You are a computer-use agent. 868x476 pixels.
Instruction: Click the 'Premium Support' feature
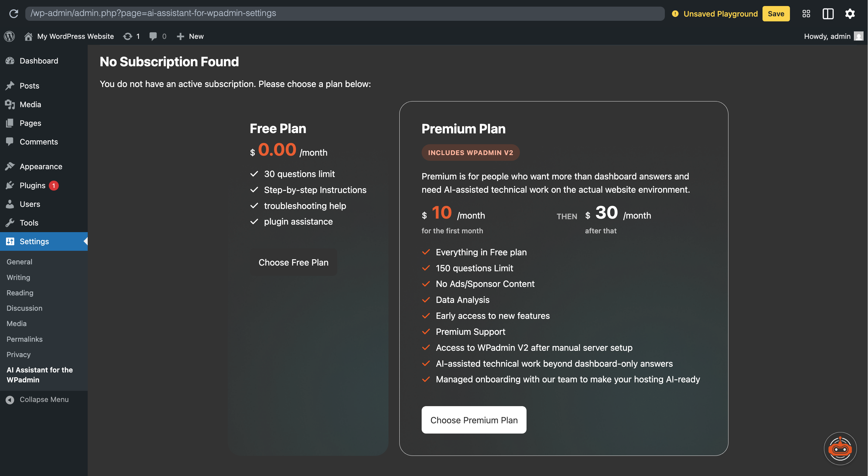pyautogui.click(x=470, y=331)
